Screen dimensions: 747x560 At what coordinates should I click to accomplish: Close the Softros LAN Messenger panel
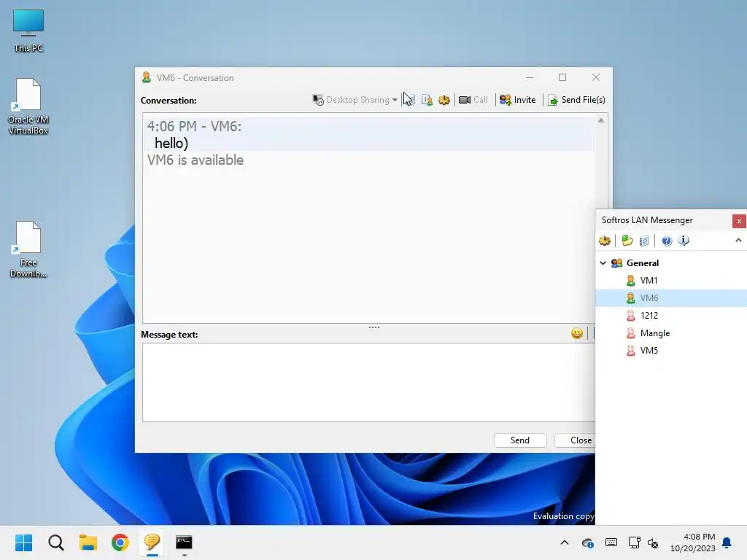739,221
